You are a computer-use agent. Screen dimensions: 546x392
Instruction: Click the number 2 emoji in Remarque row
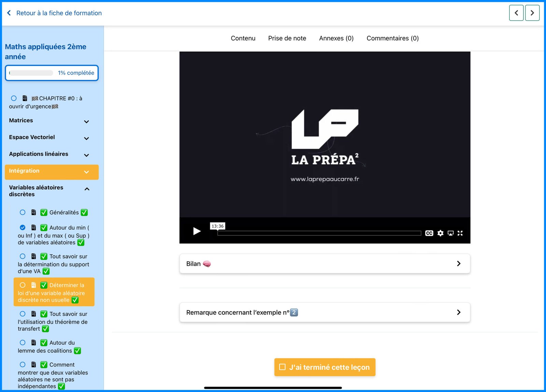pos(294,312)
